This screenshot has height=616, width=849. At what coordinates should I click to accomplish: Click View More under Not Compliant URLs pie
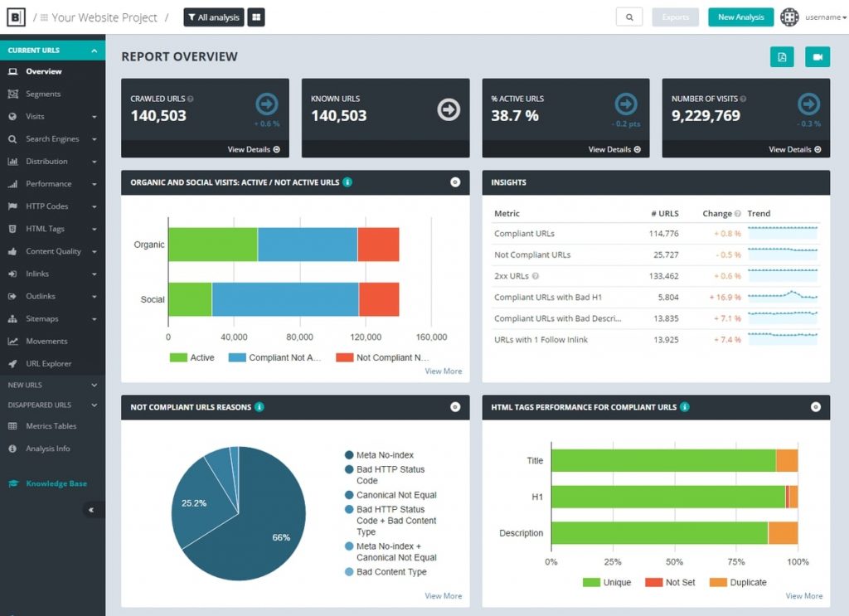coord(444,596)
